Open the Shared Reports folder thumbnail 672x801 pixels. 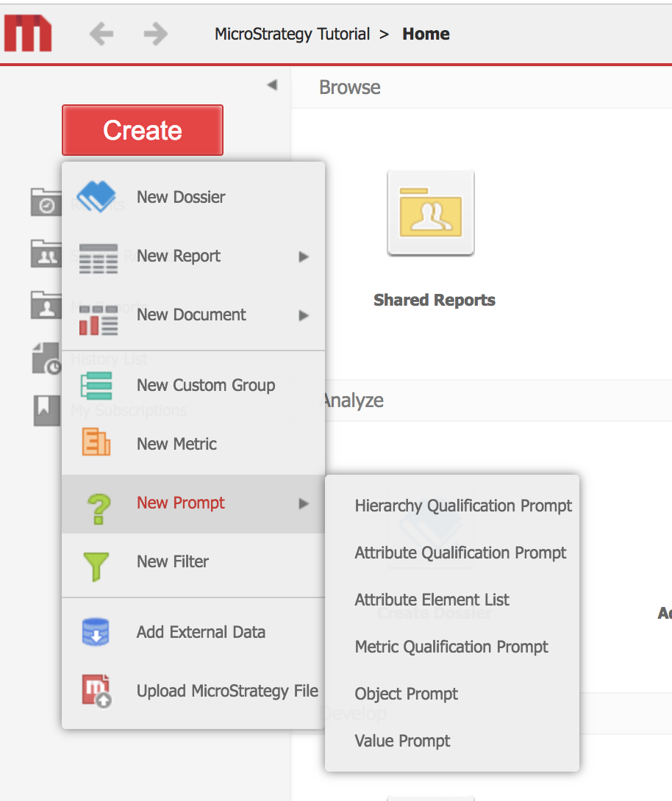point(431,212)
